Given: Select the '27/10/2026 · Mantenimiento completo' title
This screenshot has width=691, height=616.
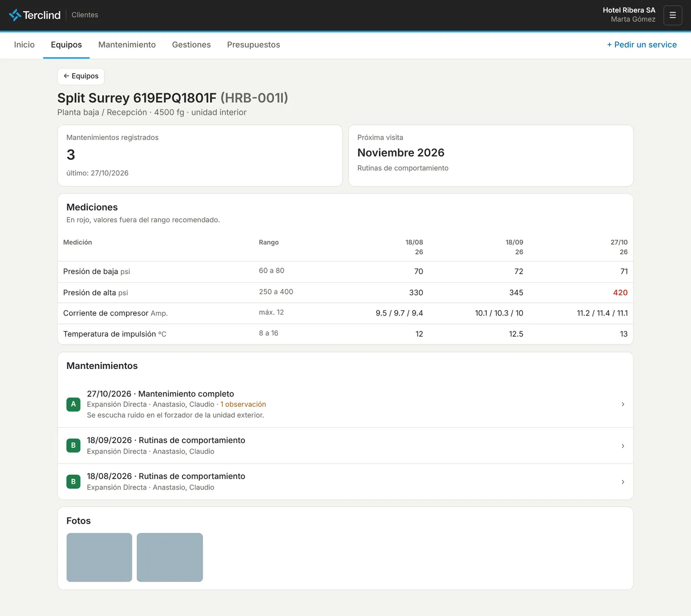Looking at the screenshot, I should (x=160, y=394).
